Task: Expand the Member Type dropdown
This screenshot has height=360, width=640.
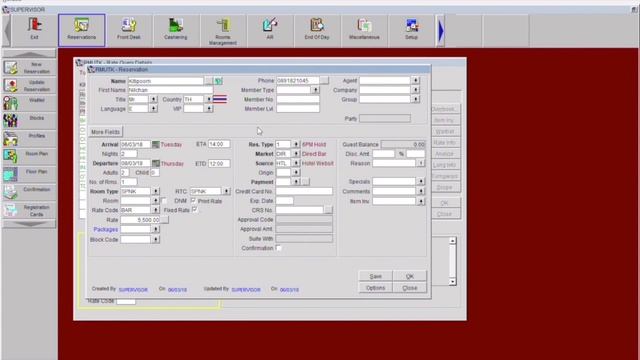Action: coord(315,90)
